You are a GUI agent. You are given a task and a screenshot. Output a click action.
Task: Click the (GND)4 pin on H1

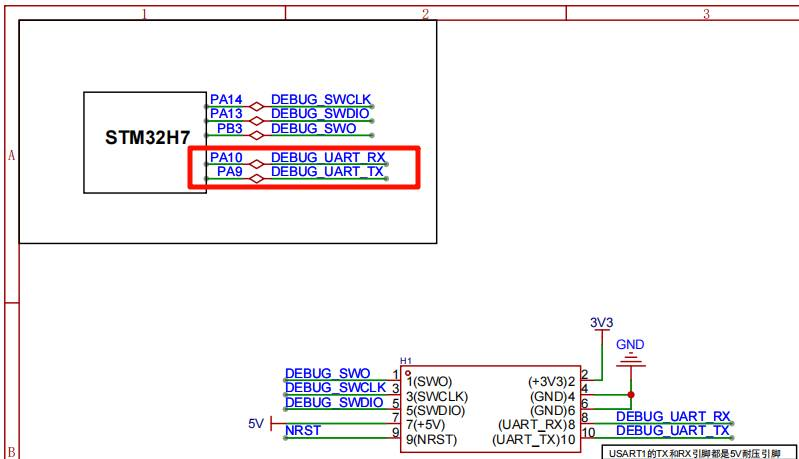tap(552, 396)
